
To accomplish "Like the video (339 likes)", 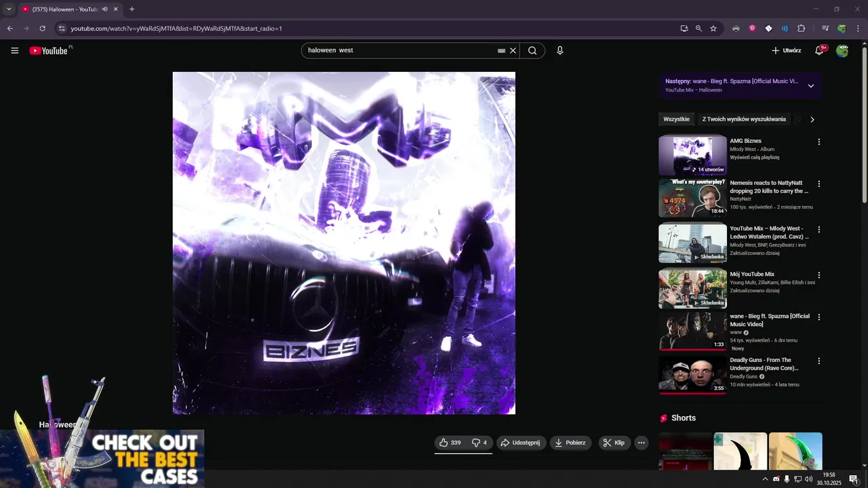I will click(450, 443).
